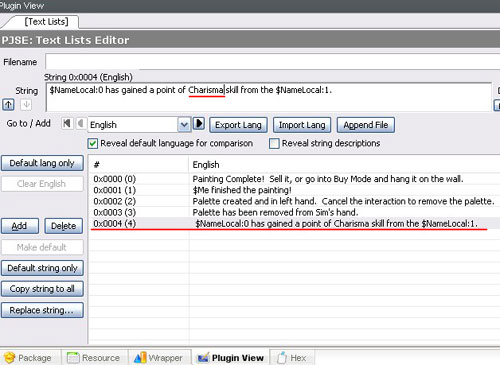The image size is (500, 365).
Task: Click Import Lang button
Action: [302, 125]
